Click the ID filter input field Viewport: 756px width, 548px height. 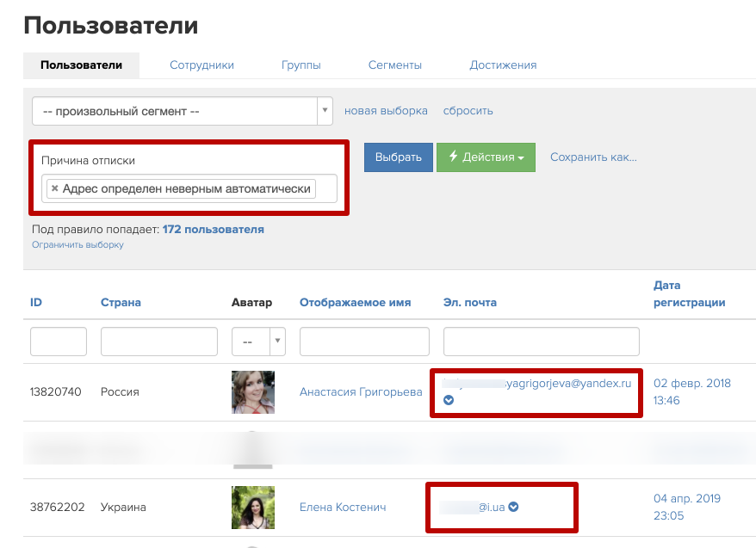pos(59,342)
